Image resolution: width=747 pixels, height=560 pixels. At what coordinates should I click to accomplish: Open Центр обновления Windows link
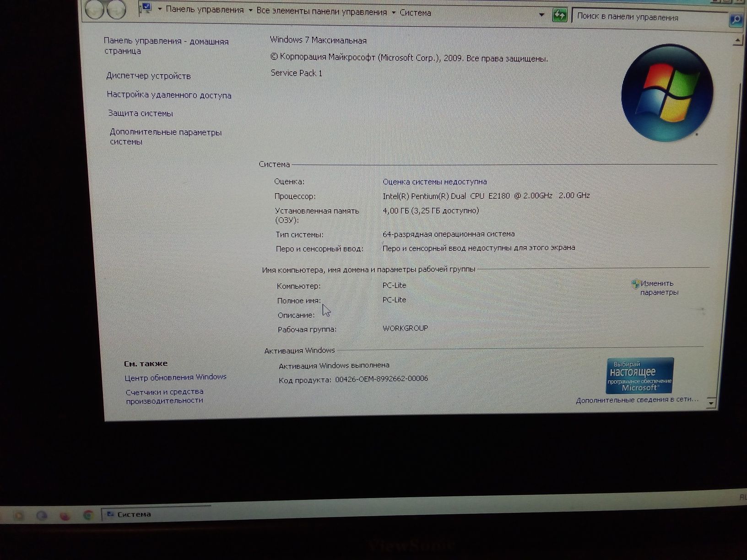[175, 377]
